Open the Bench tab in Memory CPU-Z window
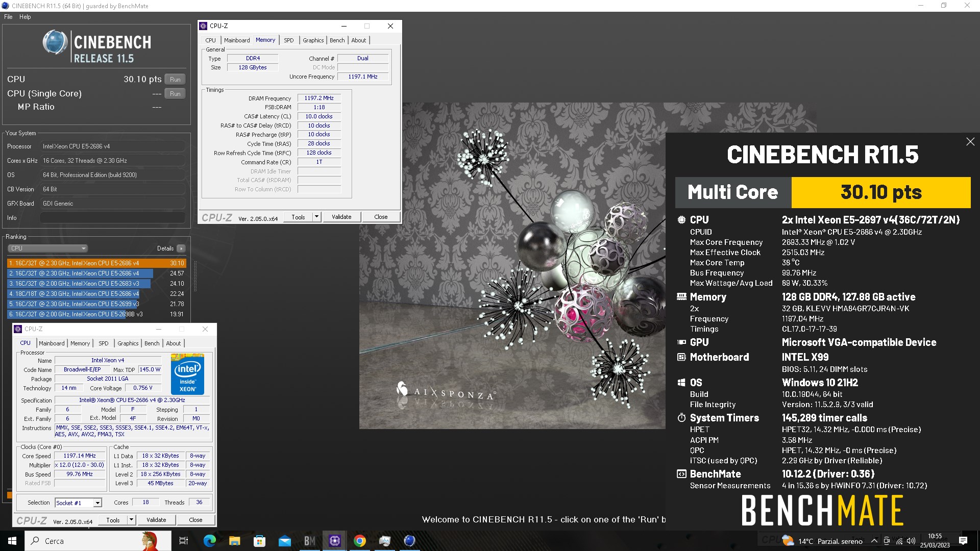This screenshot has width=980, height=551. coord(337,40)
